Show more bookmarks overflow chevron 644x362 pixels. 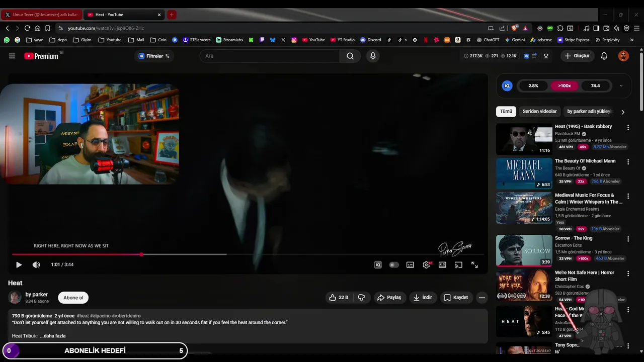point(631,40)
